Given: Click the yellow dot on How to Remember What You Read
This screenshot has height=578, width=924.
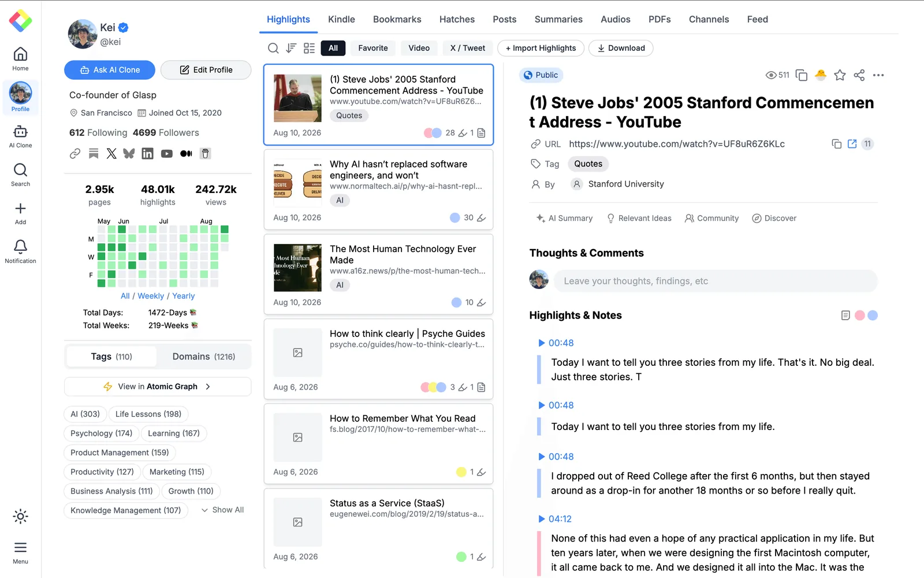Looking at the screenshot, I should 461,472.
